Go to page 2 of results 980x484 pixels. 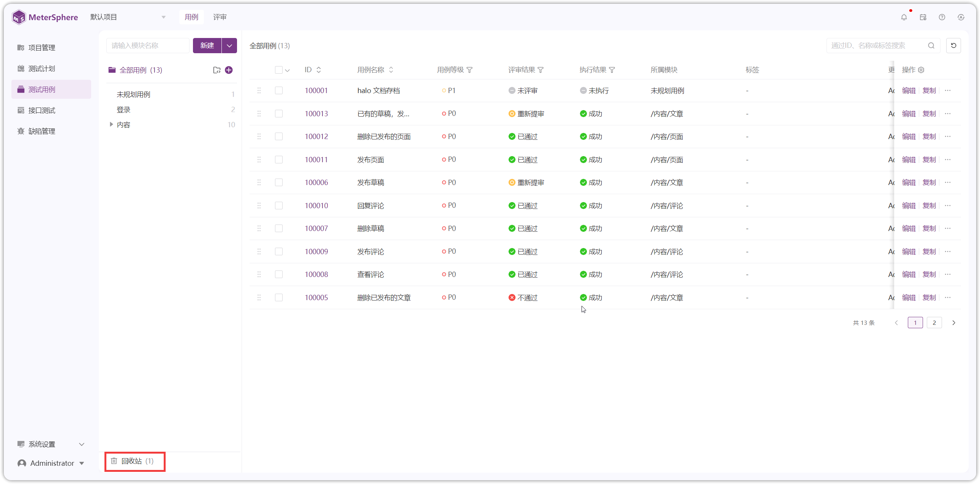click(x=934, y=323)
